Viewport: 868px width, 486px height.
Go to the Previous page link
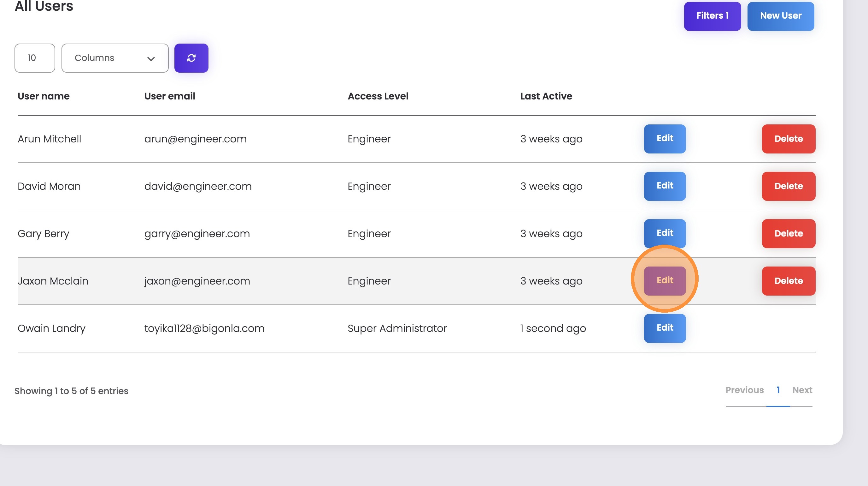(x=744, y=390)
